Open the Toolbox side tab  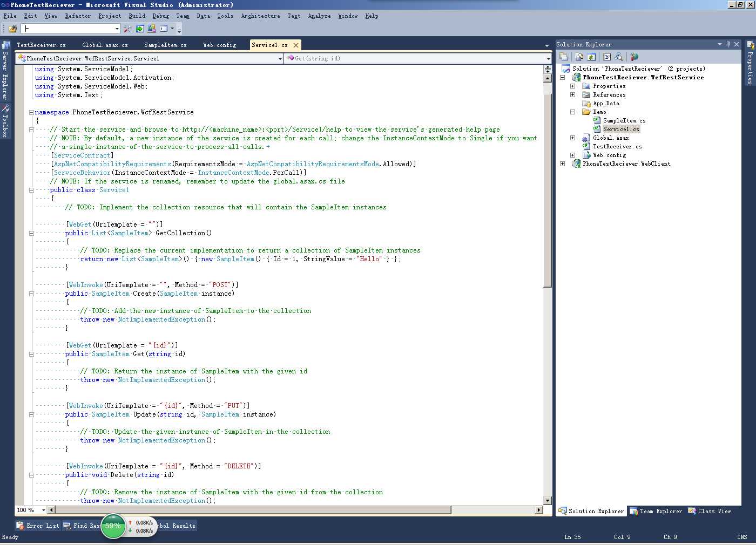pyautogui.click(x=5, y=121)
